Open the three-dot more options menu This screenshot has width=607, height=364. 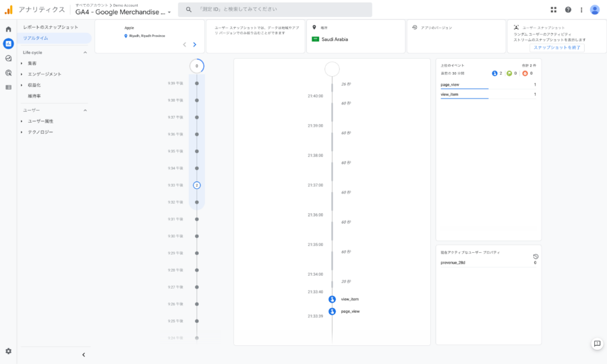click(581, 9)
